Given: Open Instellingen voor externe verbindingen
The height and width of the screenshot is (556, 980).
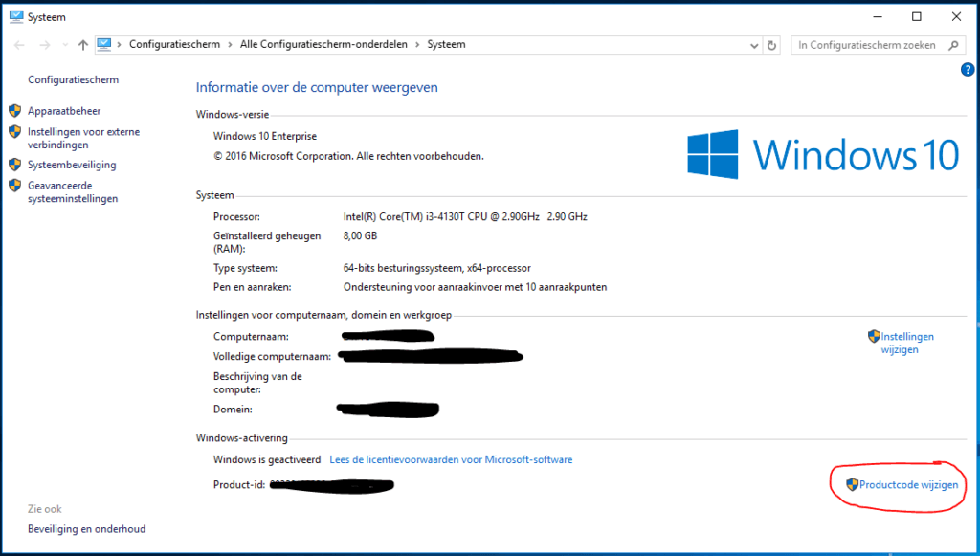Looking at the screenshot, I should [x=83, y=138].
